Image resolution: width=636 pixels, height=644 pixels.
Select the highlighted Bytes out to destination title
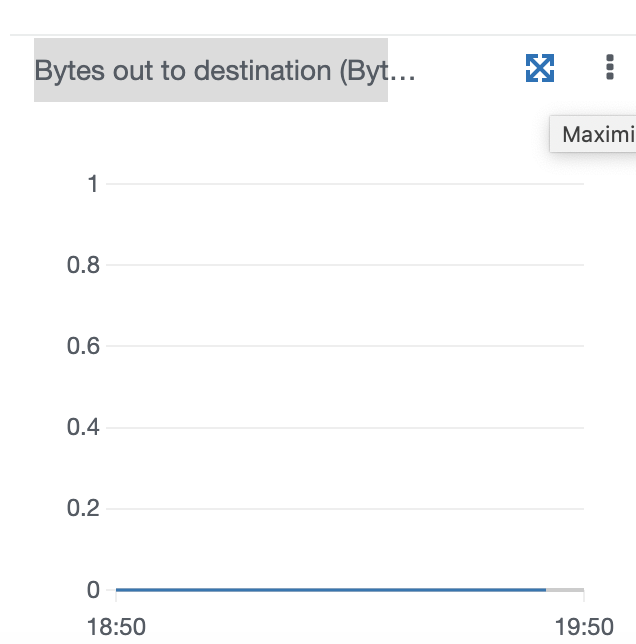pos(211,70)
